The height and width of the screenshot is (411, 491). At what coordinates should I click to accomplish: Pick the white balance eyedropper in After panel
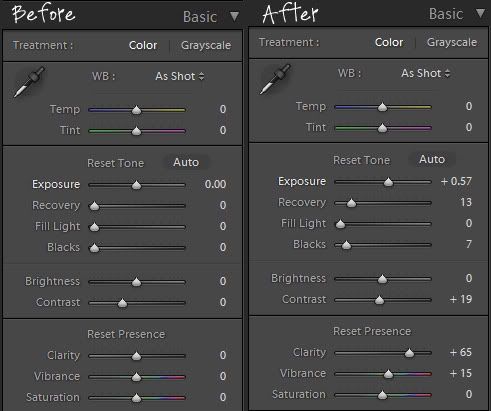(x=275, y=79)
